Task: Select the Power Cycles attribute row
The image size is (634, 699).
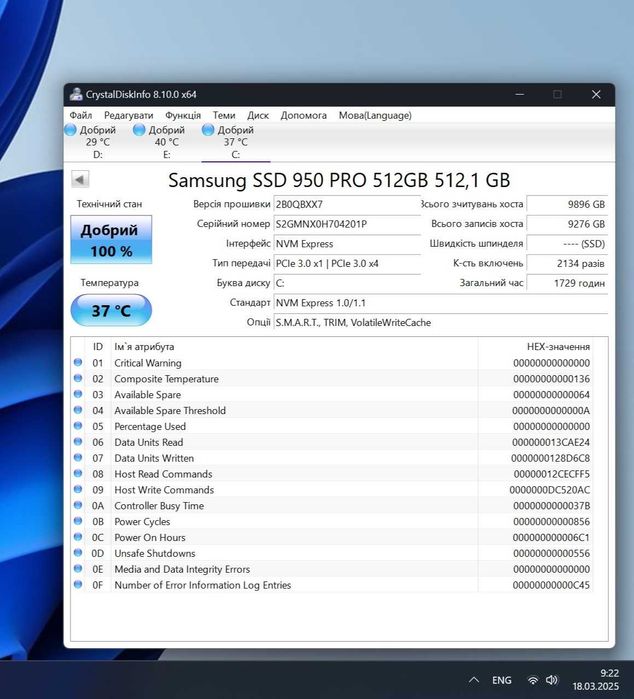Action: click(x=333, y=522)
